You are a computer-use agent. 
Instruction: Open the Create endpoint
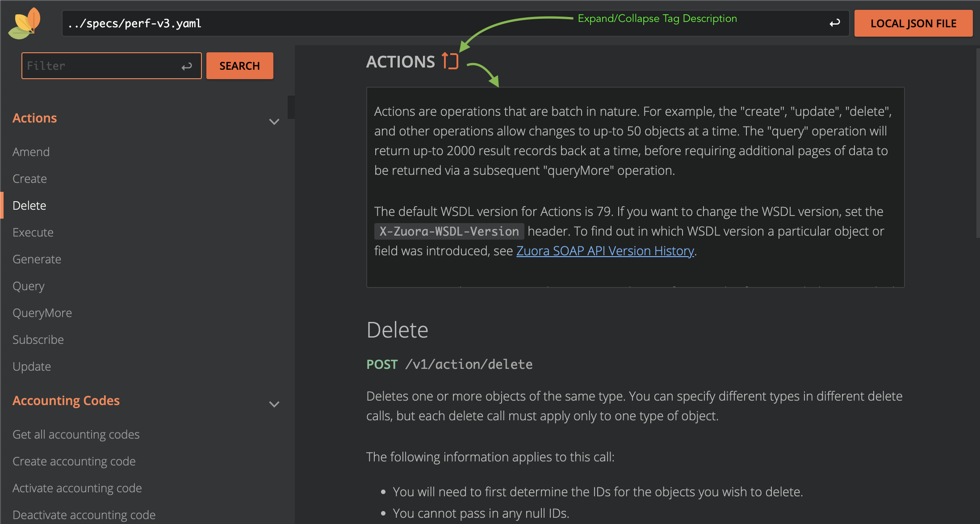(x=29, y=178)
